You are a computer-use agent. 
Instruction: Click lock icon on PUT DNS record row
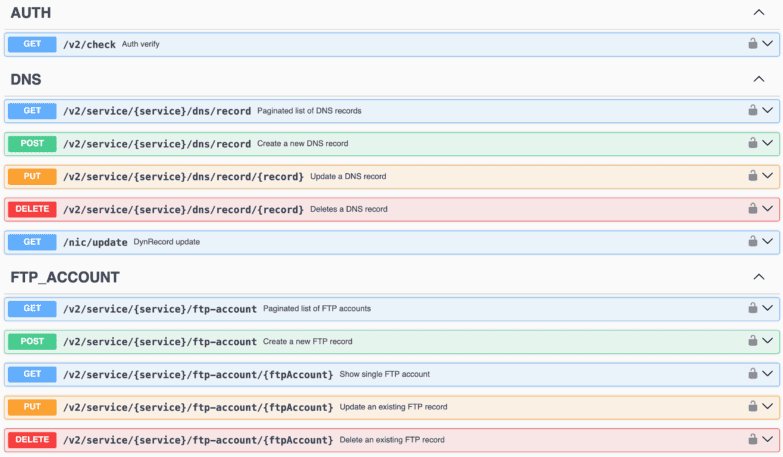[x=753, y=175]
